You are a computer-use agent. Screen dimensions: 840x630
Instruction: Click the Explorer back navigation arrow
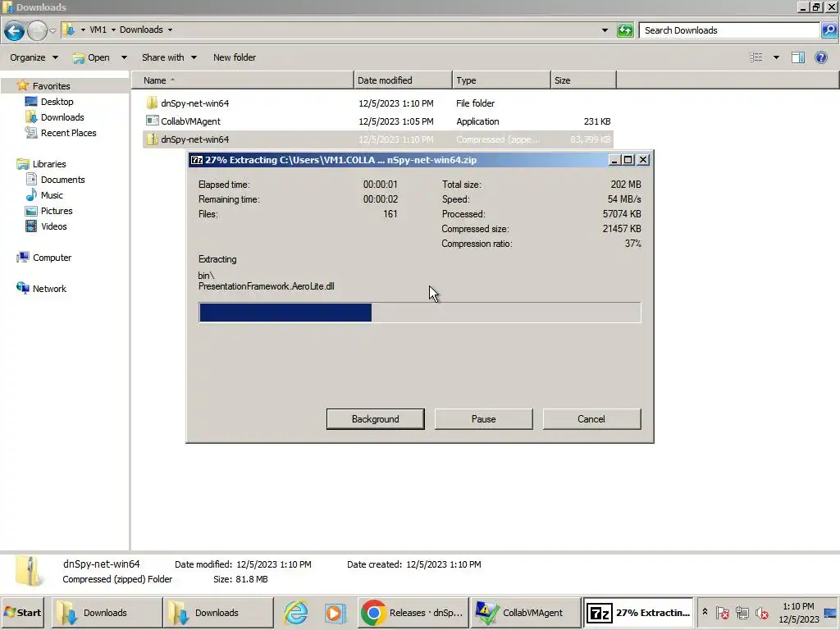pyautogui.click(x=15, y=30)
